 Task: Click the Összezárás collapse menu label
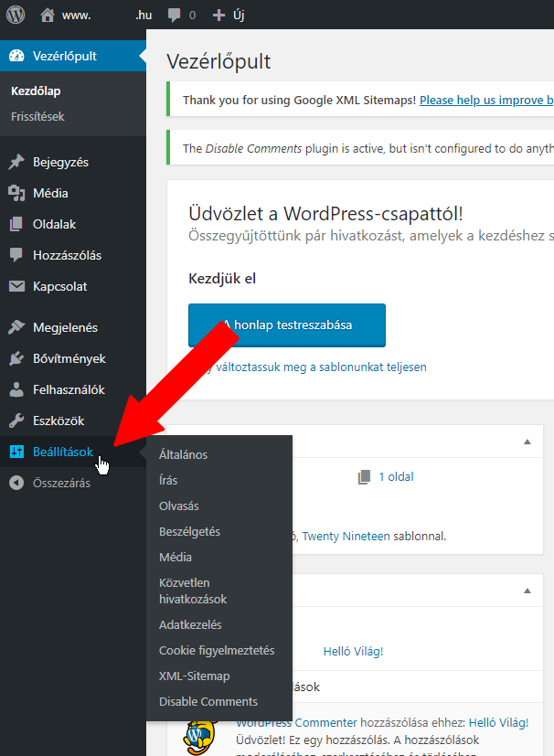click(x=61, y=483)
